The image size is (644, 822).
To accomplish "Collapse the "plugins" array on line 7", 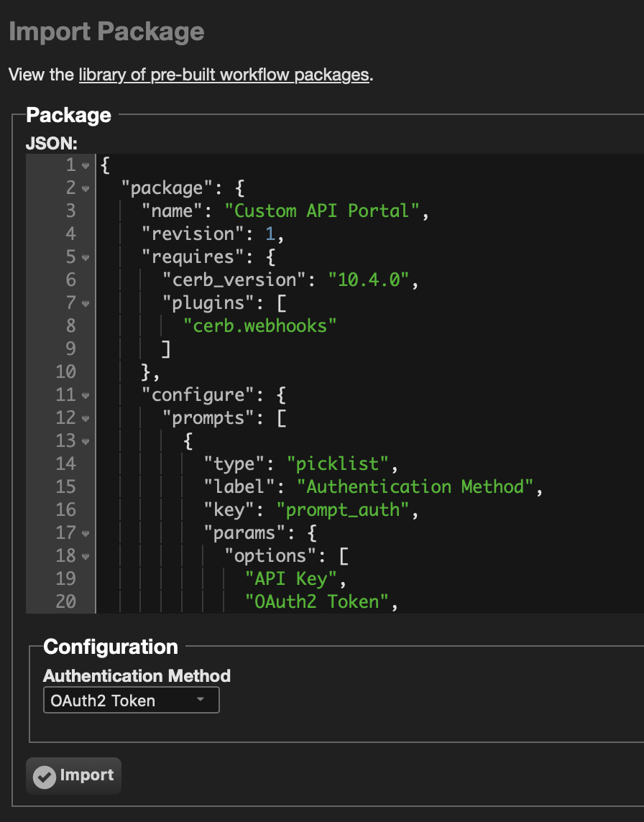I will (86, 303).
